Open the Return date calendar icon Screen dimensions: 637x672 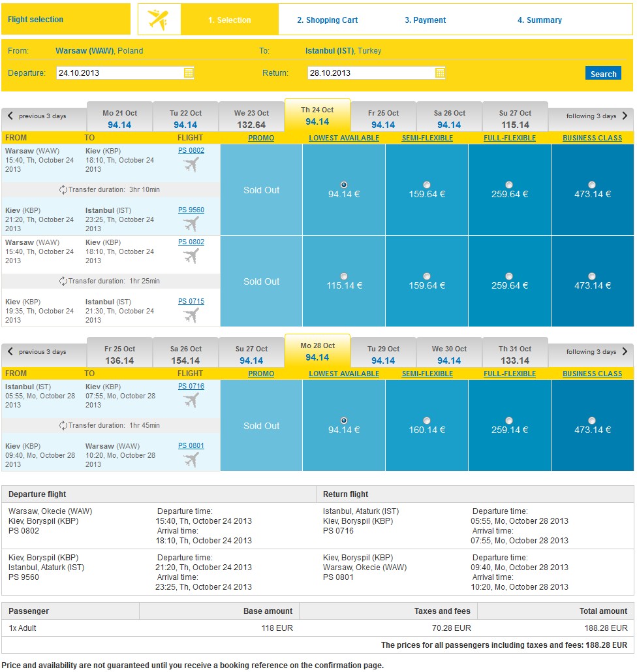click(439, 73)
